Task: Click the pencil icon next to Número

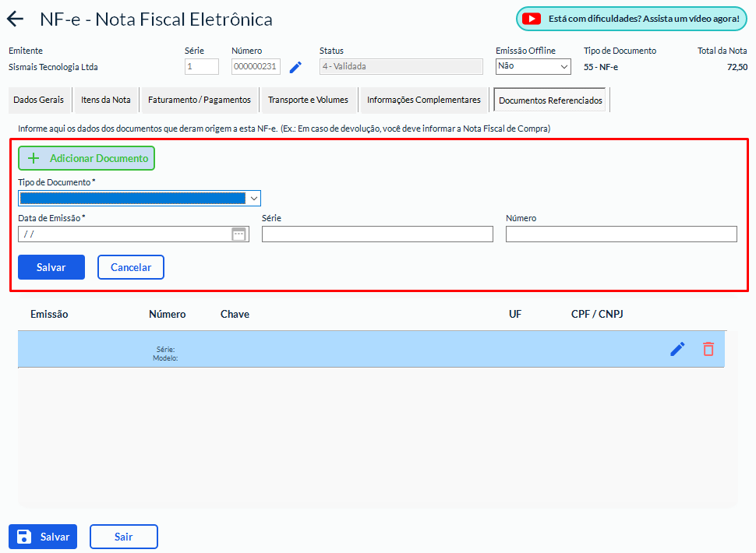Action: pos(295,68)
